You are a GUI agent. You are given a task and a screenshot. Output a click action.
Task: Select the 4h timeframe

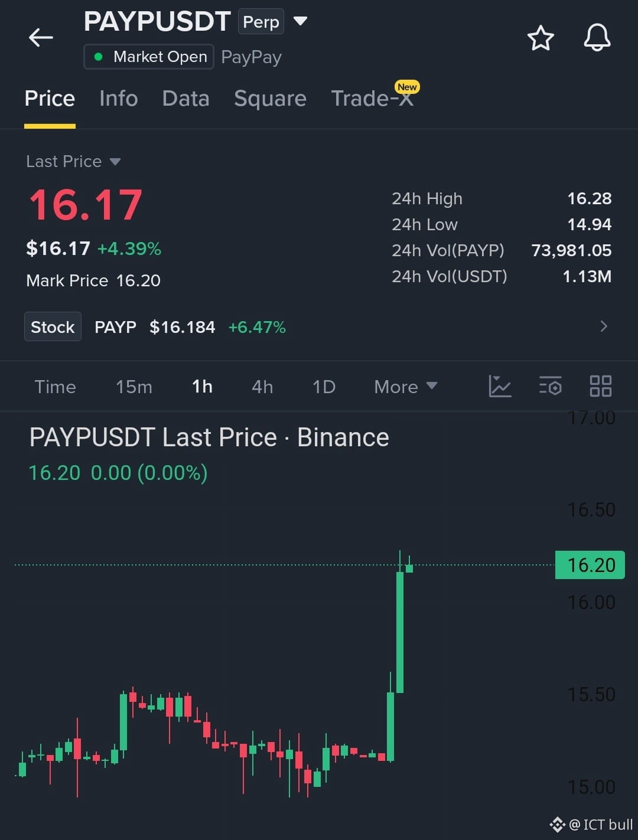coord(262,387)
